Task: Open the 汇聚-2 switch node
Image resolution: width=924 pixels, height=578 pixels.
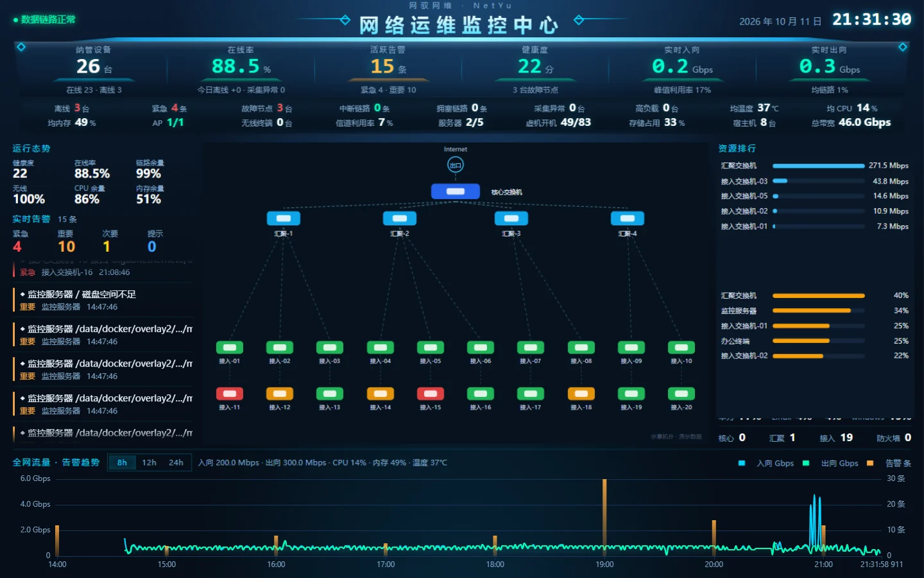Action: pos(399,218)
